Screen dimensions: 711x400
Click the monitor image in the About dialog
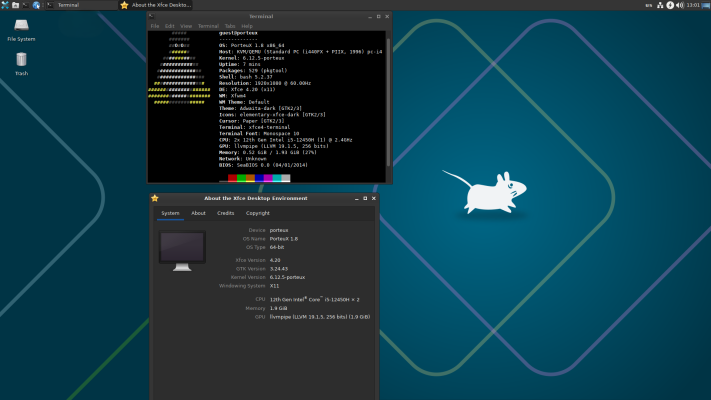(x=182, y=251)
